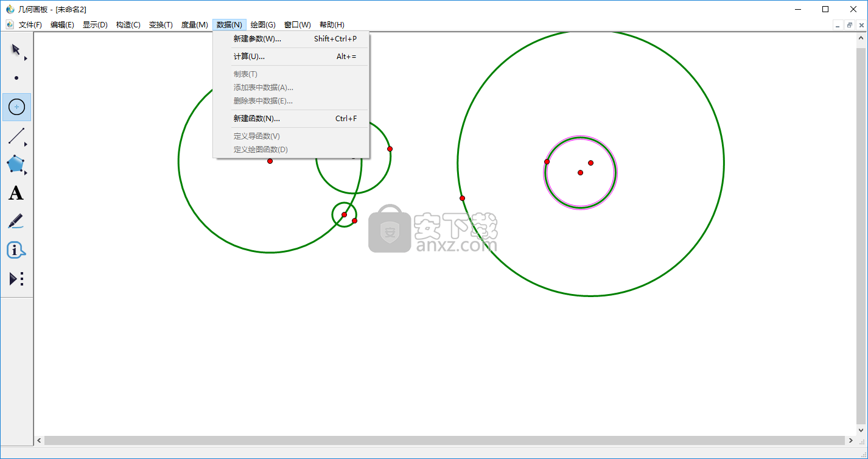Click the app icon in title bar
The width and height of the screenshot is (868, 459).
click(x=10, y=9)
